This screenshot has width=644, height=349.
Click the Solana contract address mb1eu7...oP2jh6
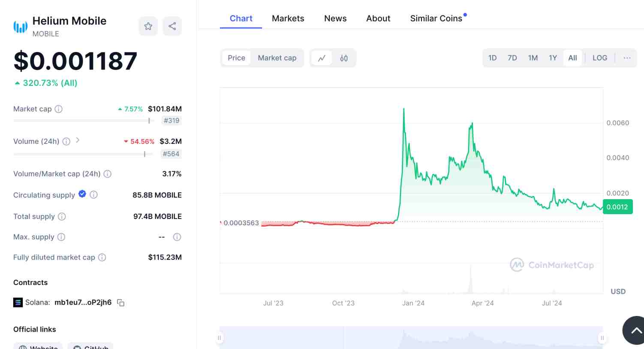click(83, 303)
